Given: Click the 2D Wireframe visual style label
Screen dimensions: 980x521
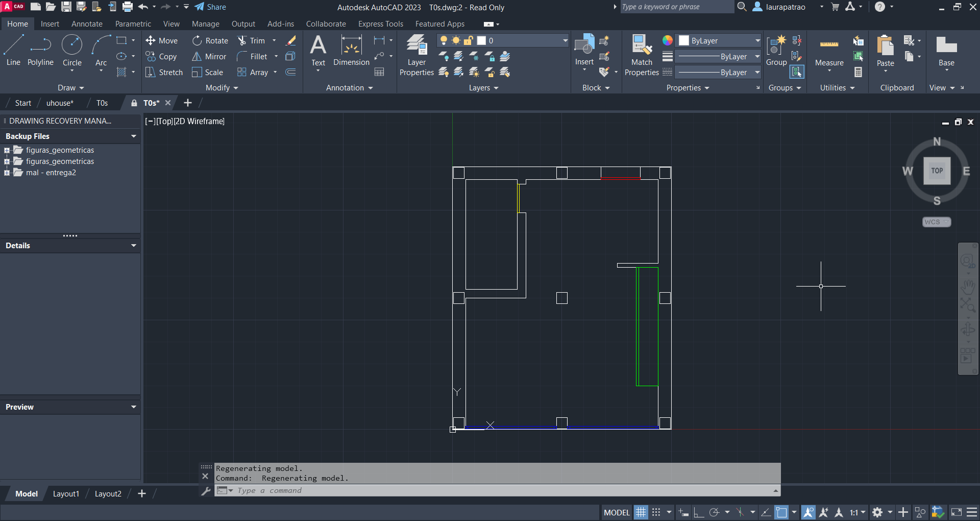Looking at the screenshot, I should tap(199, 122).
